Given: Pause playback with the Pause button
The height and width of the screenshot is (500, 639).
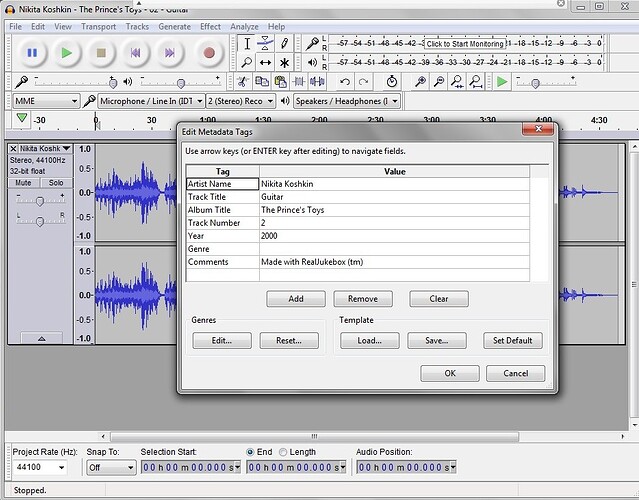Looking at the screenshot, I should pyautogui.click(x=32, y=53).
